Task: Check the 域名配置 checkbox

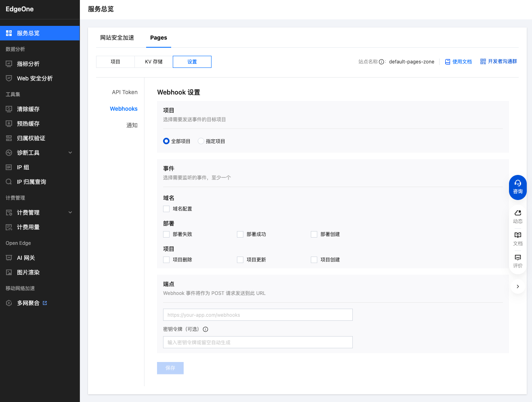Action: (166, 209)
